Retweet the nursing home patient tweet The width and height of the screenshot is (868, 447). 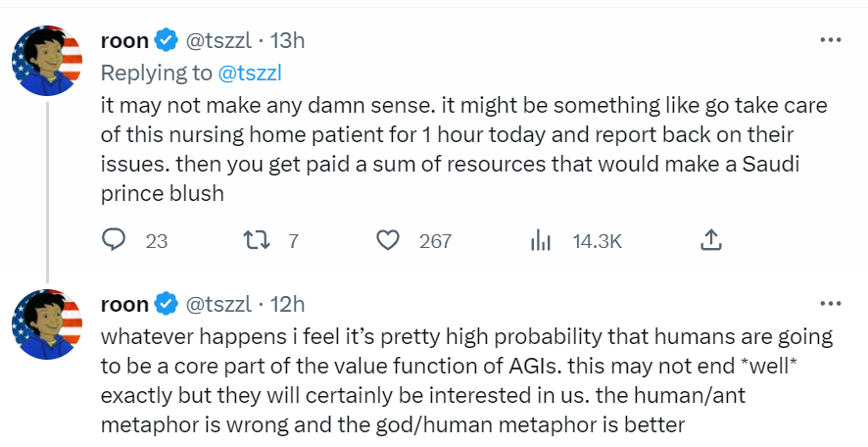tap(257, 240)
